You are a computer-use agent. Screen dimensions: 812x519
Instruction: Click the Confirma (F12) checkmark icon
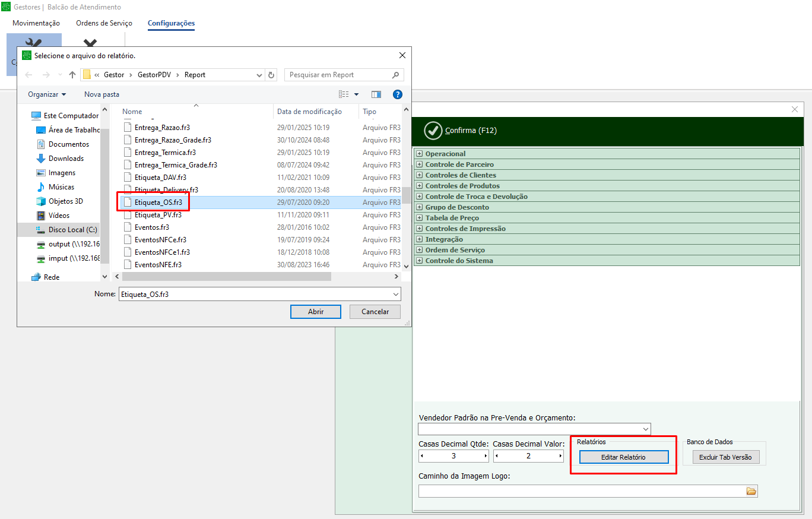(433, 131)
